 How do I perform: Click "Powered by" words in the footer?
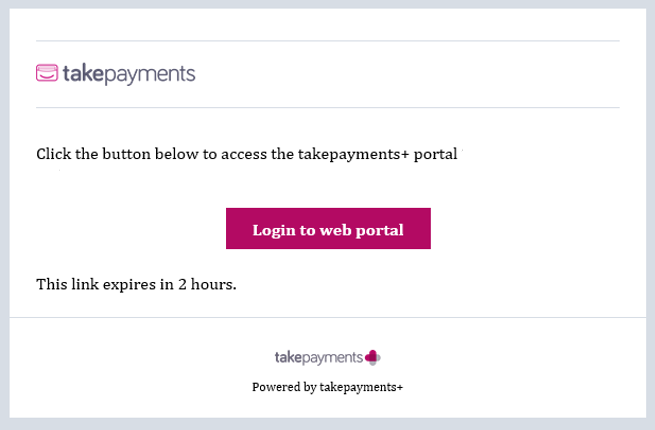284,387
